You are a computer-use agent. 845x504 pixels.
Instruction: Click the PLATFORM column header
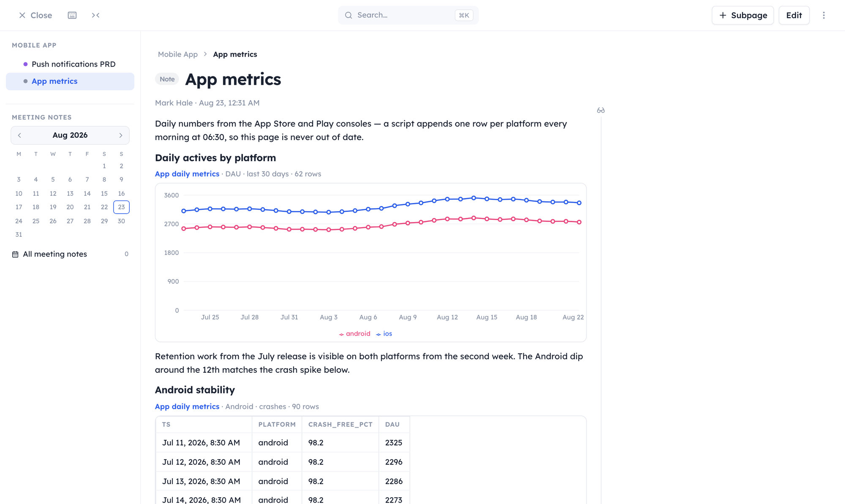pos(277,425)
